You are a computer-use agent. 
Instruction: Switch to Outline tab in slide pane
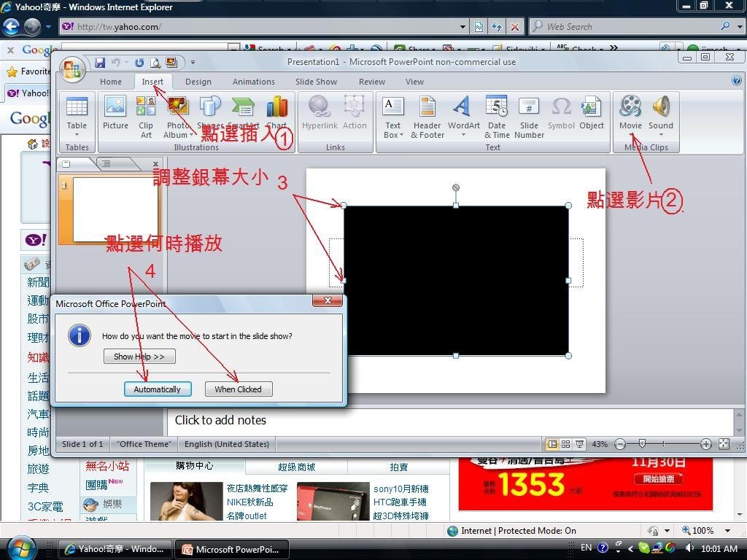(x=106, y=164)
